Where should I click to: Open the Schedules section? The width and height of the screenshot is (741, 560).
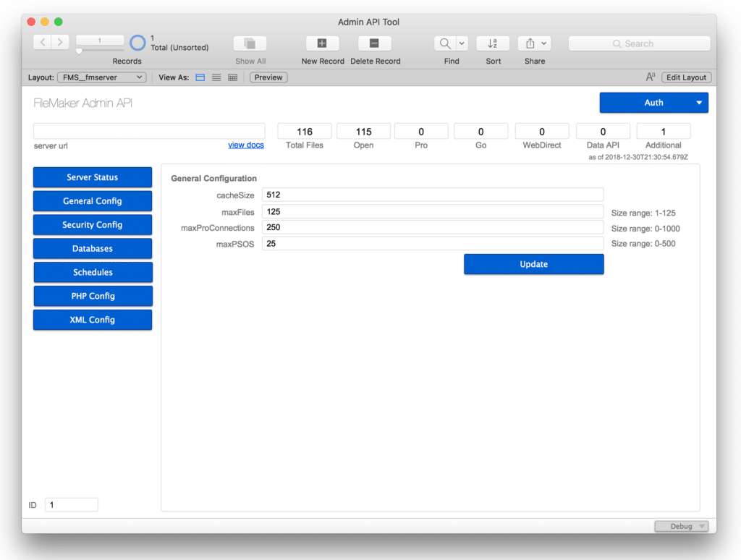click(93, 272)
